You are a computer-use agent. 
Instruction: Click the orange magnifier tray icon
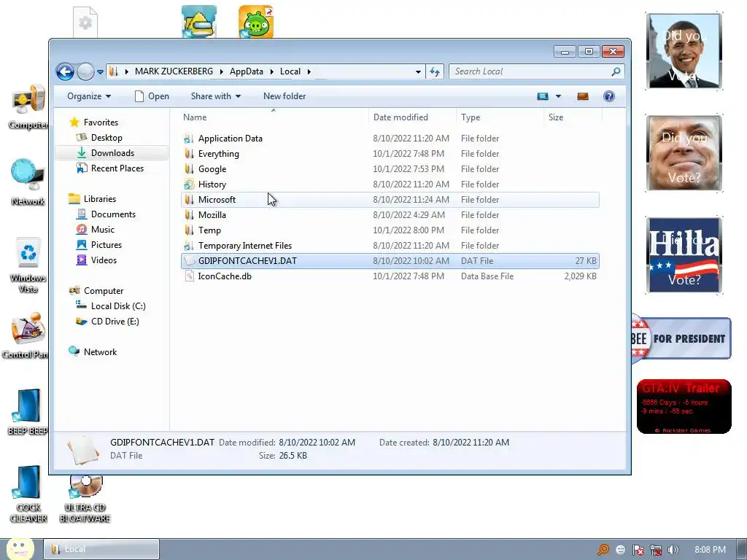[603, 550]
